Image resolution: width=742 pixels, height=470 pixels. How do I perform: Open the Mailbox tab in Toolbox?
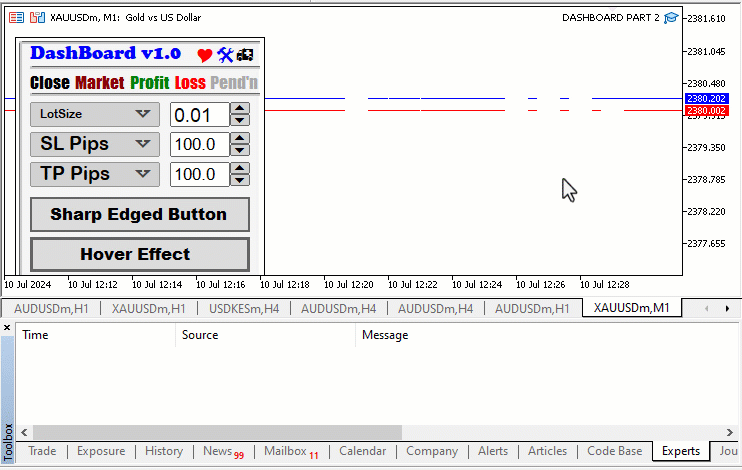(x=291, y=452)
